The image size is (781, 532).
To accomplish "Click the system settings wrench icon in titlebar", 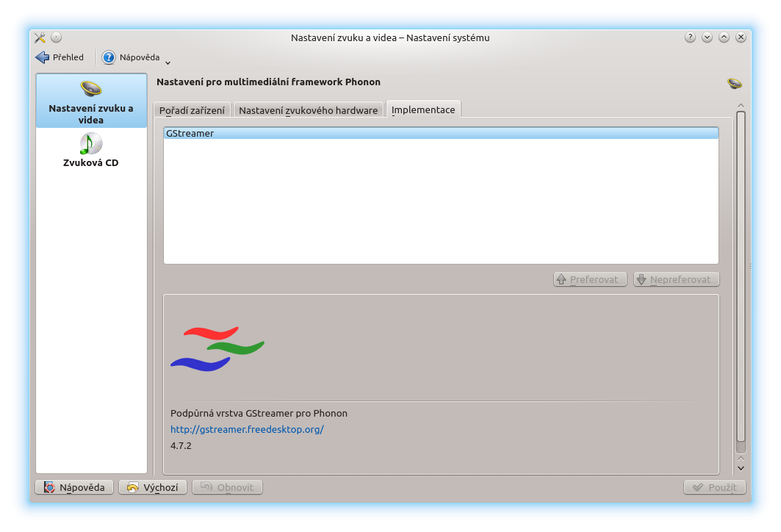I will pyautogui.click(x=40, y=37).
